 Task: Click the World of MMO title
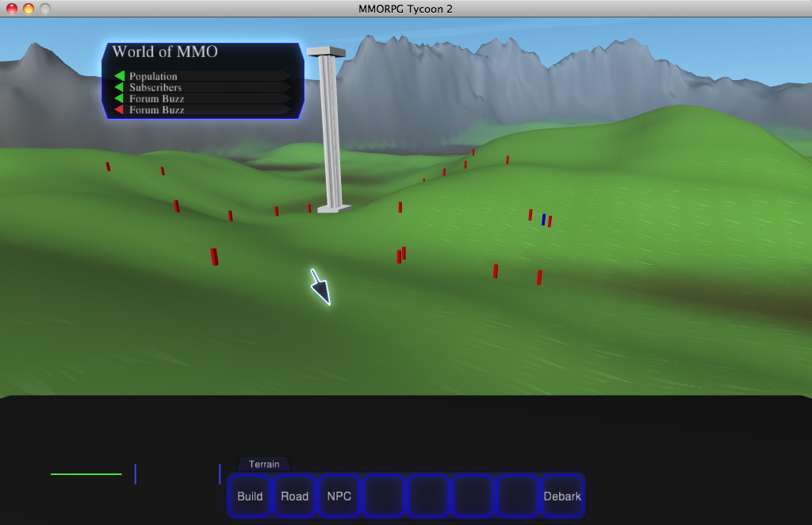tap(165, 52)
